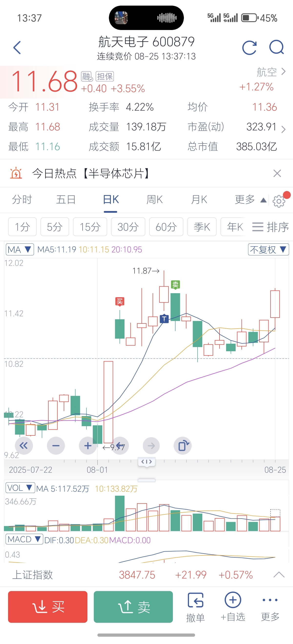Tap the chart range slider handle

[147, 462]
